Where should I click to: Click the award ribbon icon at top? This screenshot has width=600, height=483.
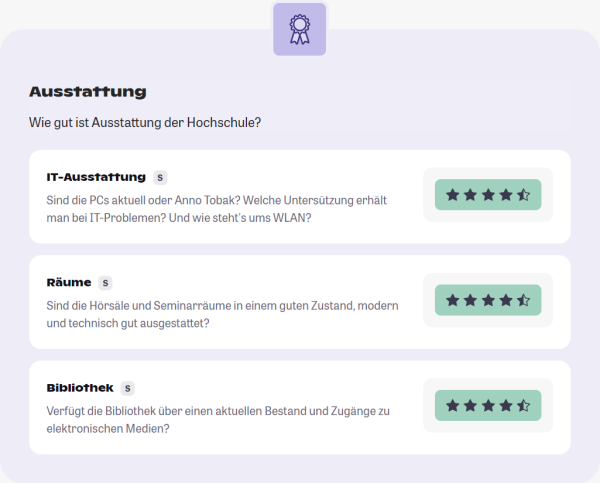[299, 29]
